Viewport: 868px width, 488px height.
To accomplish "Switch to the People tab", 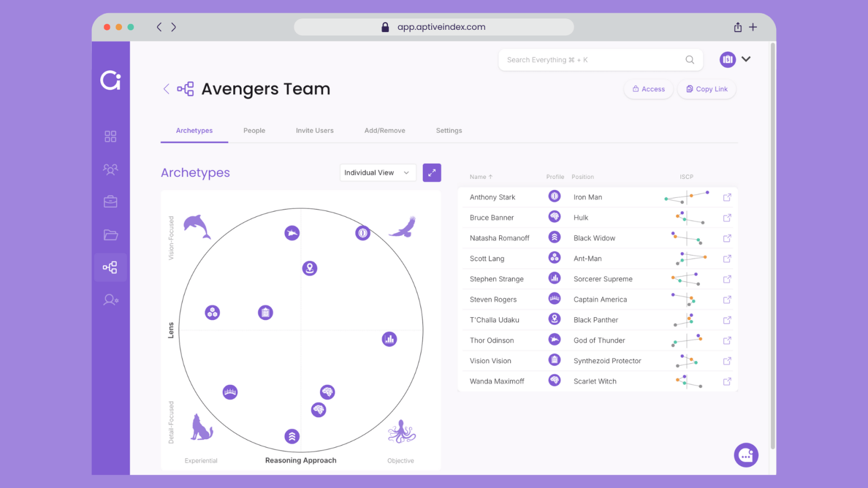I will pyautogui.click(x=254, y=131).
